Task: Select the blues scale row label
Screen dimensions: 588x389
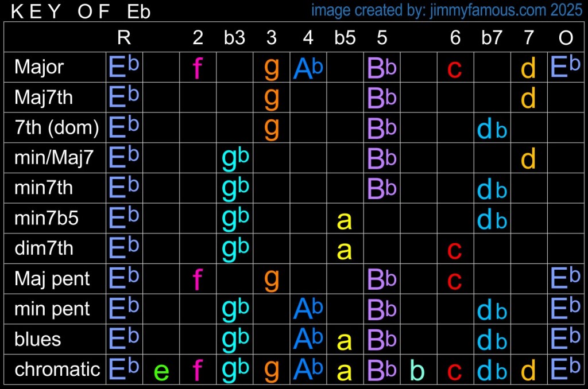Action: pos(38,339)
